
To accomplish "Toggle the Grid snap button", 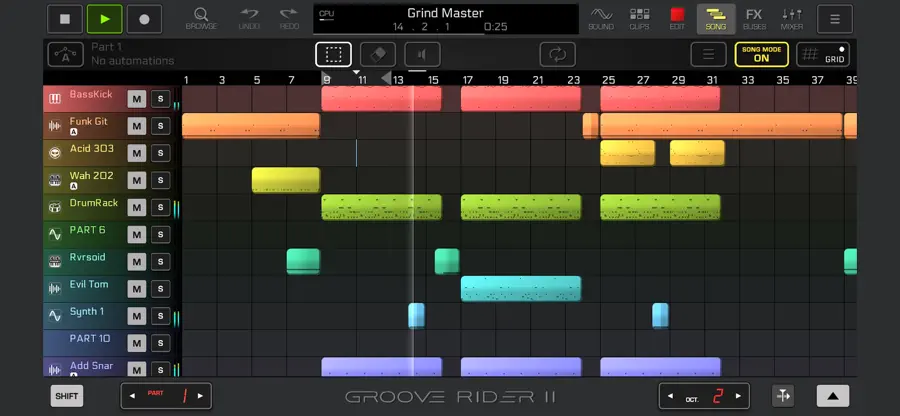I will pos(823,55).
